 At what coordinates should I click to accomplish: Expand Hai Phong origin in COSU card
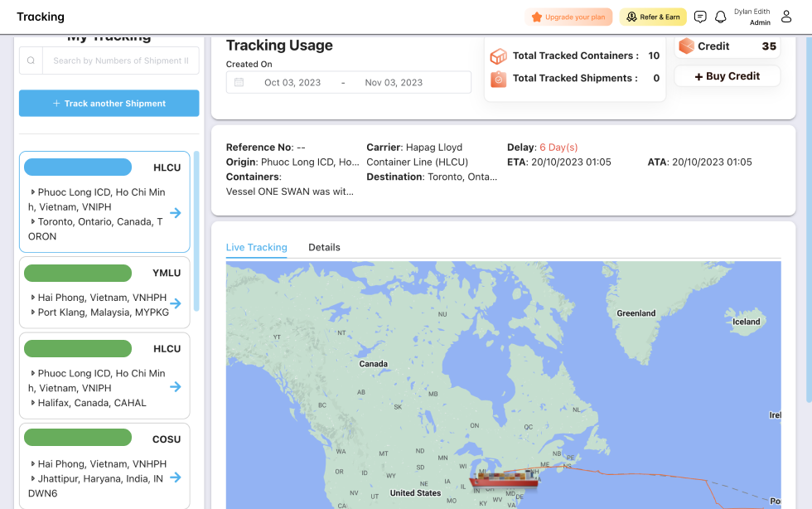pos(32,463)
